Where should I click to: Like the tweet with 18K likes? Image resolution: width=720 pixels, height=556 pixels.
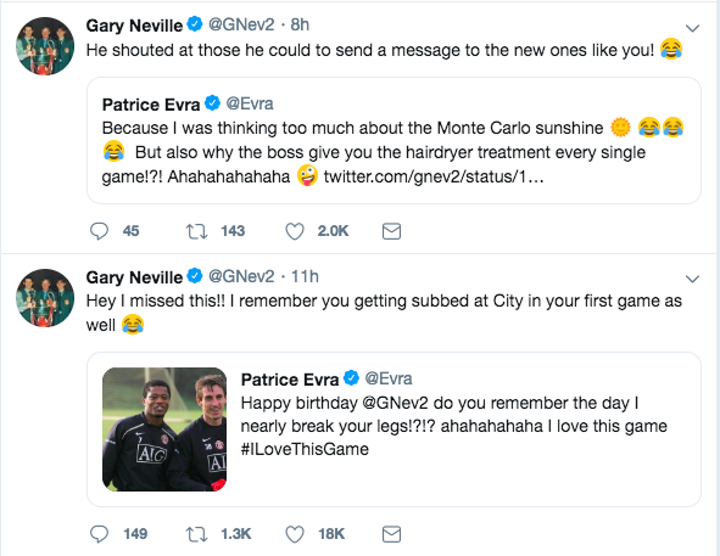295,534
